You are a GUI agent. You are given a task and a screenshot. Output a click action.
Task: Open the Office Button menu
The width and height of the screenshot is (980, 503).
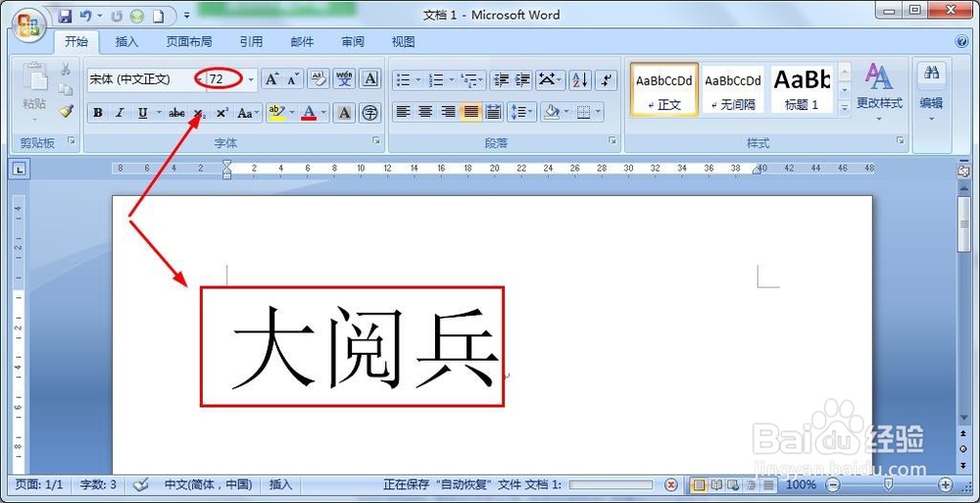click(28, 26)
